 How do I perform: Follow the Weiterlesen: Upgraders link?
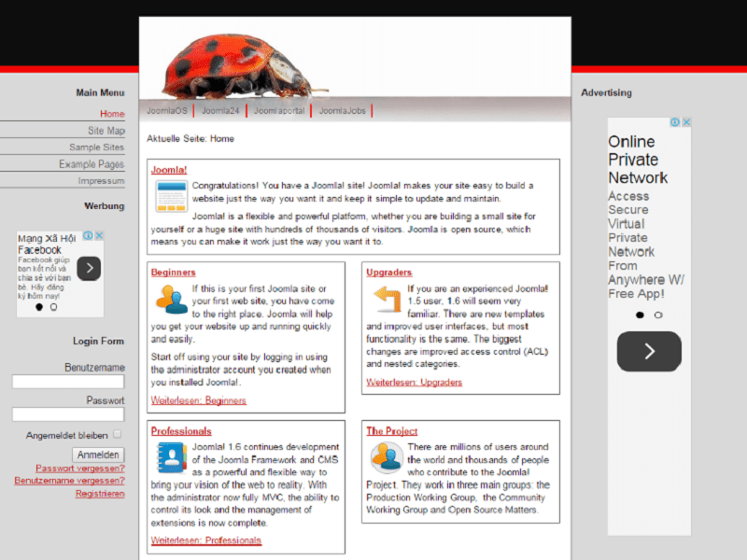[x=414, y=383]
